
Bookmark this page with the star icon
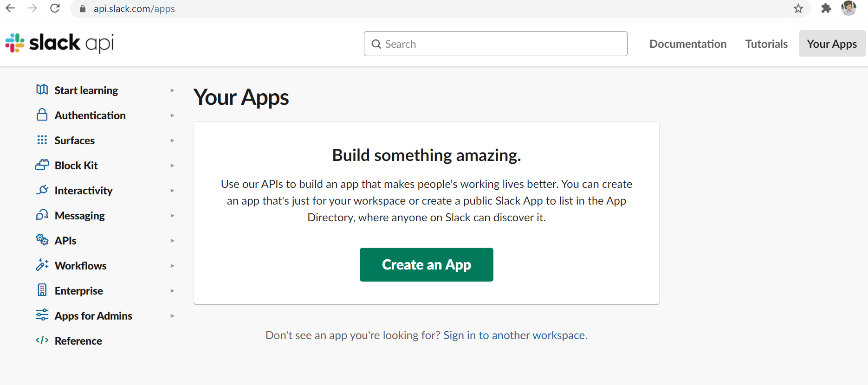pos(798,8)
